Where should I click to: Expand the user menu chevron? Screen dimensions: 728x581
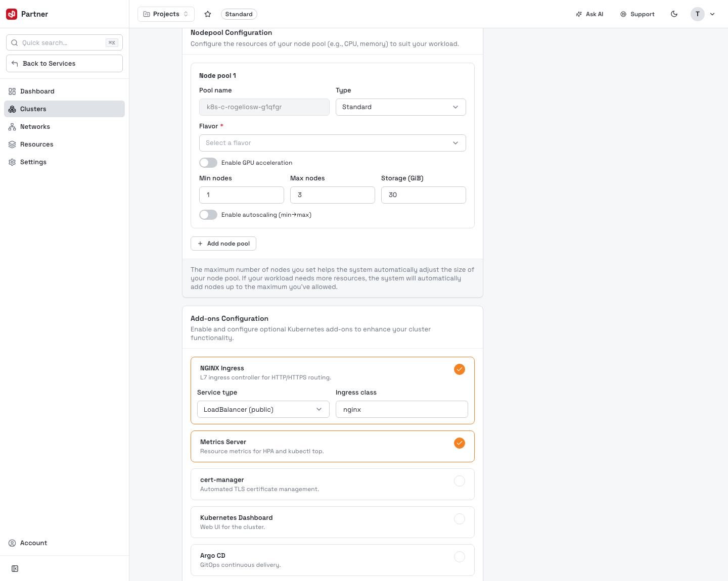tap(712, 14)
